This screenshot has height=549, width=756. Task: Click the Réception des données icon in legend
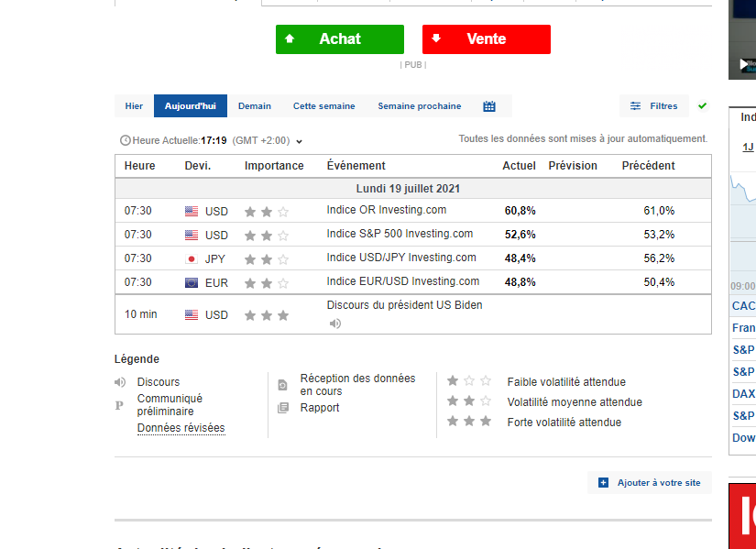tap(283, 385)
